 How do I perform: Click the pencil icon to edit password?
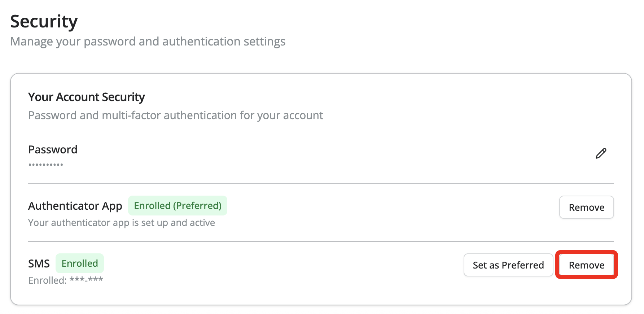(601, 153)
